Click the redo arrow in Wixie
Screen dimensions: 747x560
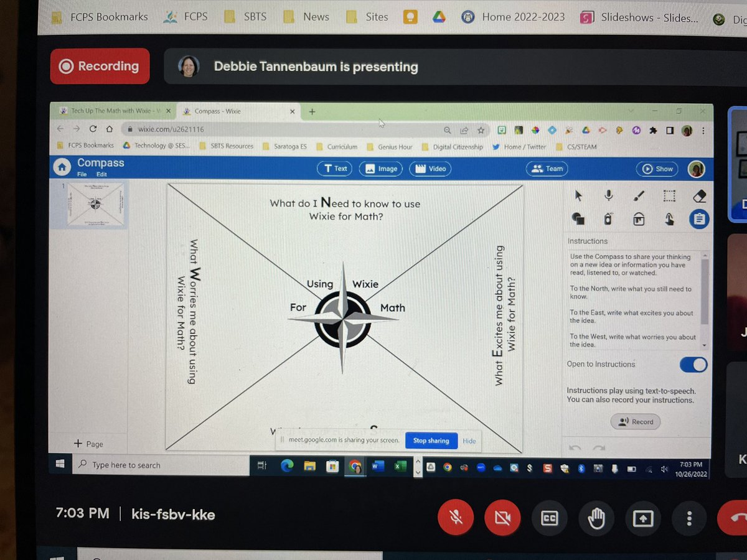599,448
